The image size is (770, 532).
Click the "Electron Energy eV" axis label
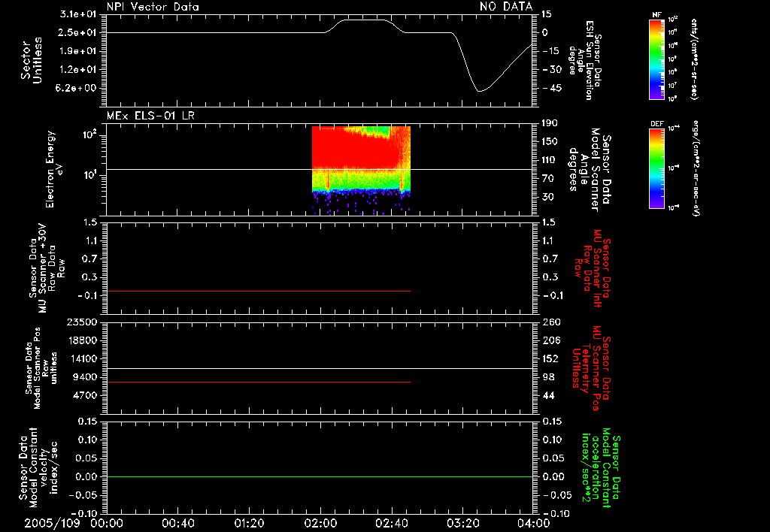[55, 169]
